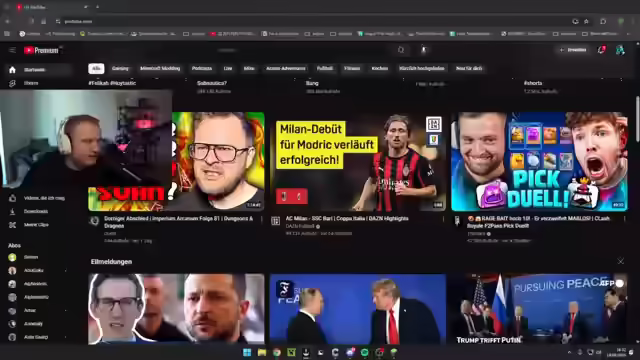The image size is (640, 360).
Task: Open the Windows Start menu
Action: [x=247, y=352]
